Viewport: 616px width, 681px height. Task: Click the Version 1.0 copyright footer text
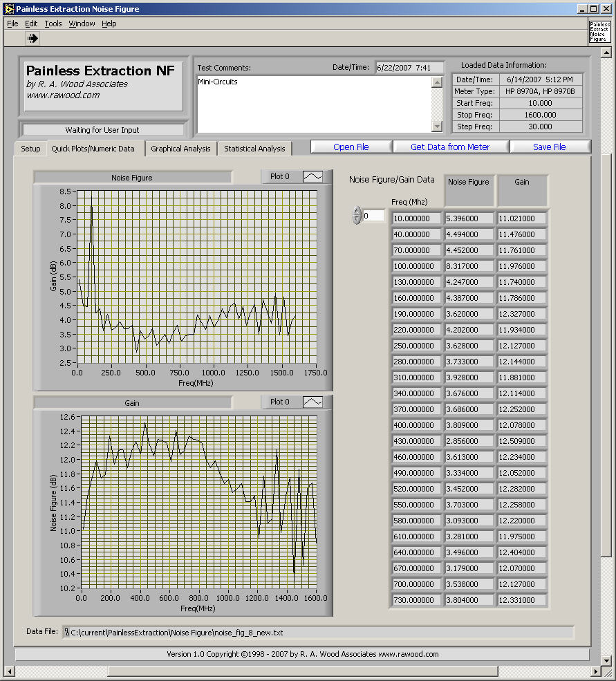[302, 654]
